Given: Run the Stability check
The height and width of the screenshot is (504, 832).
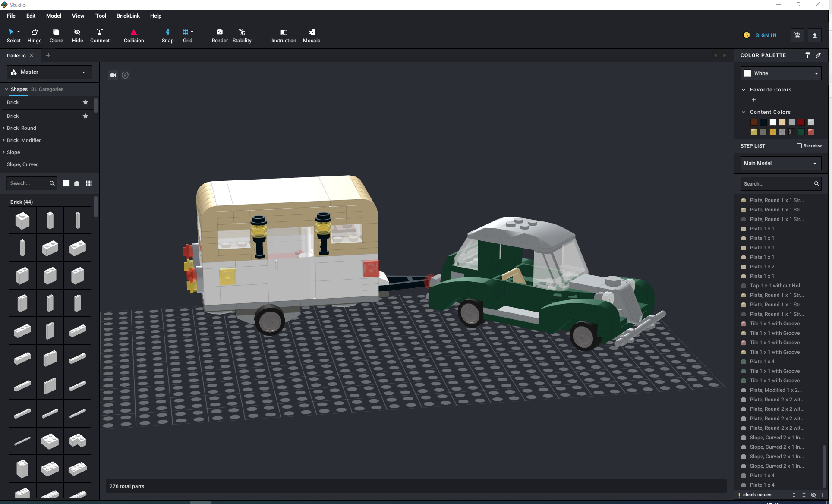Looking at the screenshot, I should coord(242,35).
